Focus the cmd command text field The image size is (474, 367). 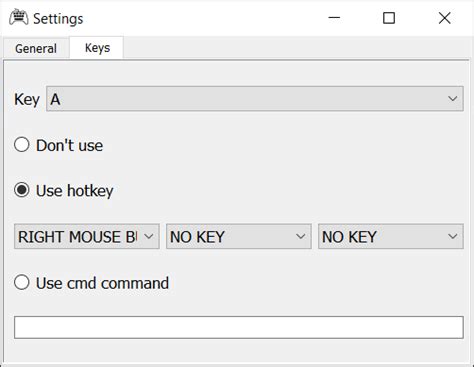tap(239, 327)
